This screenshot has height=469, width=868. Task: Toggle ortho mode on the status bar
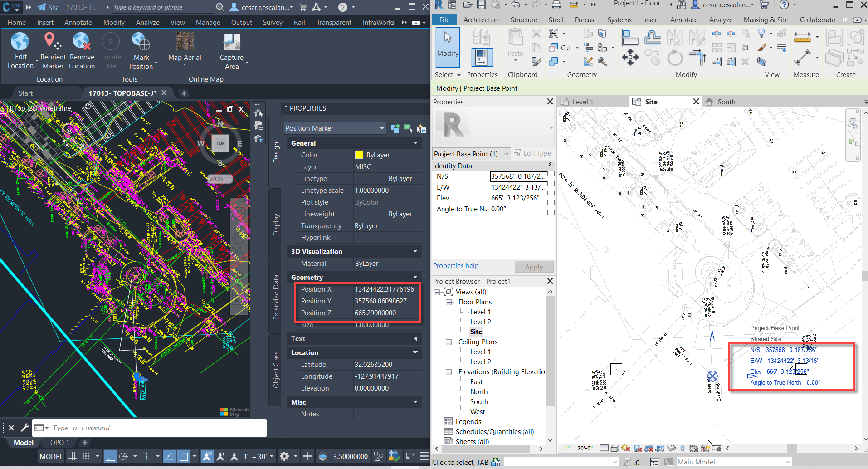(110, 456)
